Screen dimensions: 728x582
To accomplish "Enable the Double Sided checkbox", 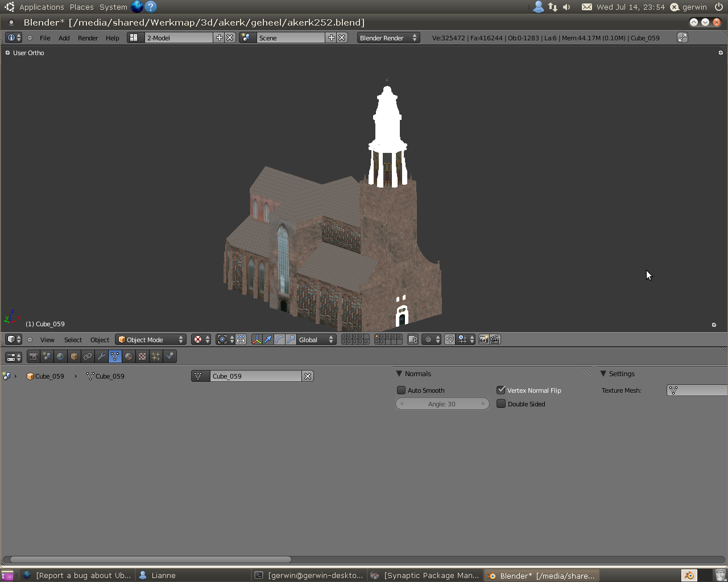I will [x=501, y=404].
